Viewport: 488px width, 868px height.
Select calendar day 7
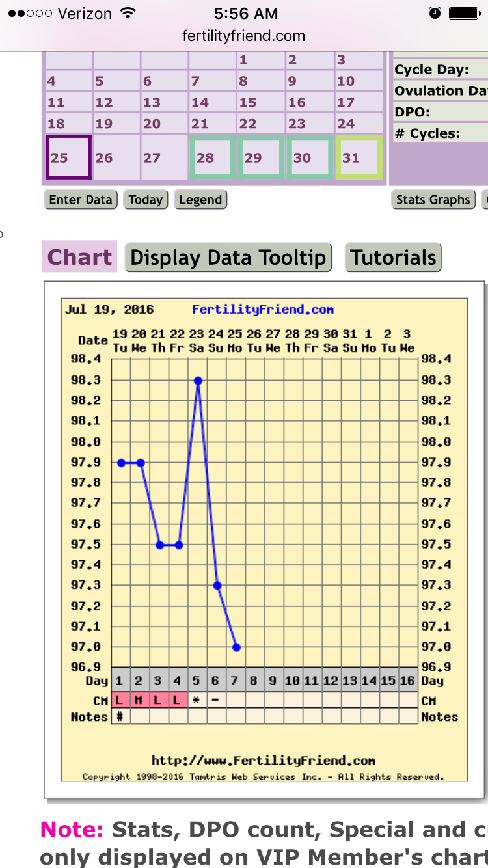coord(212,81)
